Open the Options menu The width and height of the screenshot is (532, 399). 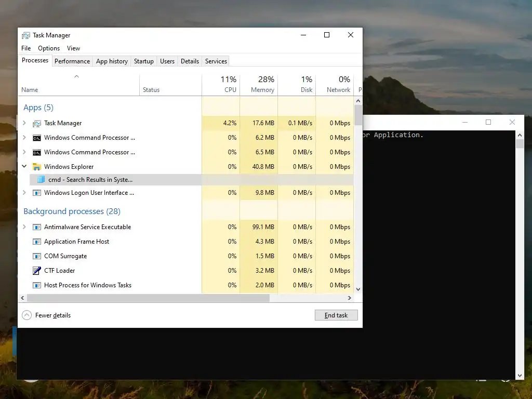point(49,48)
